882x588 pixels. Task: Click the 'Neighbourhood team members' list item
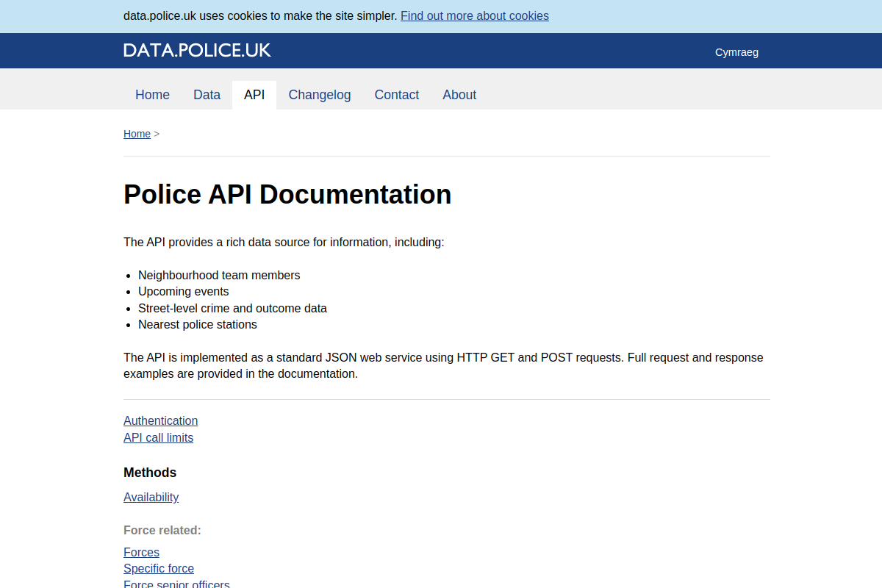(x=219, y=275)
